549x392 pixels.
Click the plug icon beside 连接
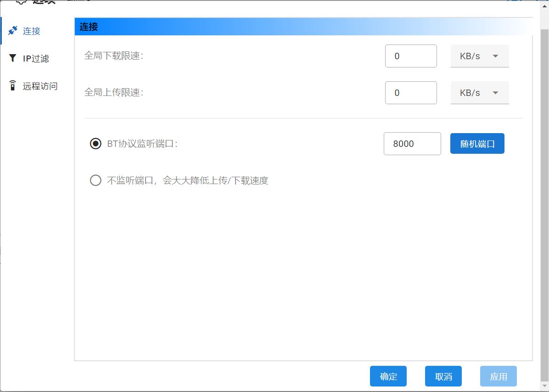[13, 31]
